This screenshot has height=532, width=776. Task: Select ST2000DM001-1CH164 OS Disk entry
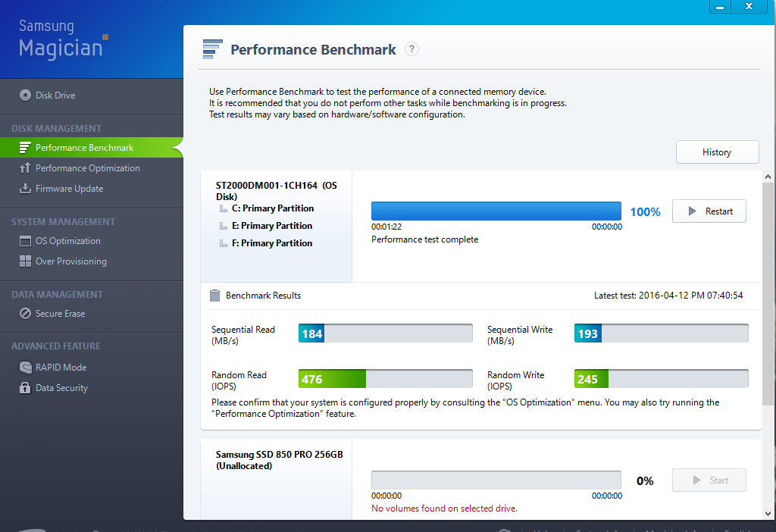(x=276, y=191)
